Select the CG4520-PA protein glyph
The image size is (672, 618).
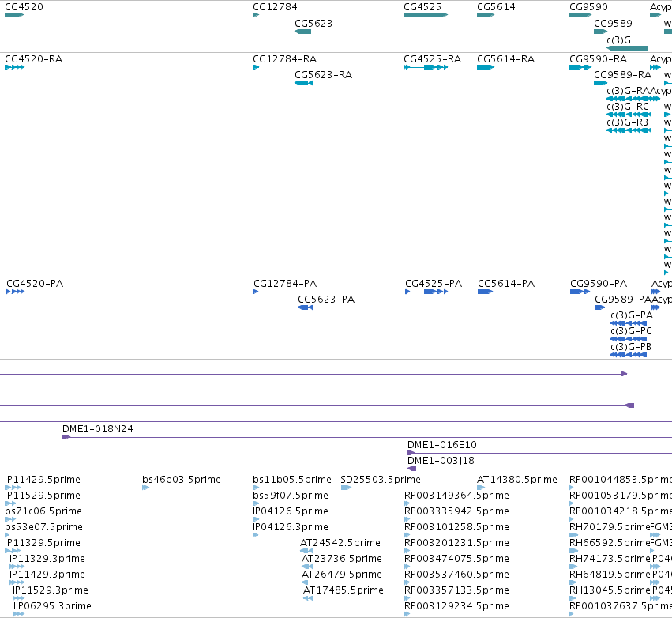click(x=16, y=292)
